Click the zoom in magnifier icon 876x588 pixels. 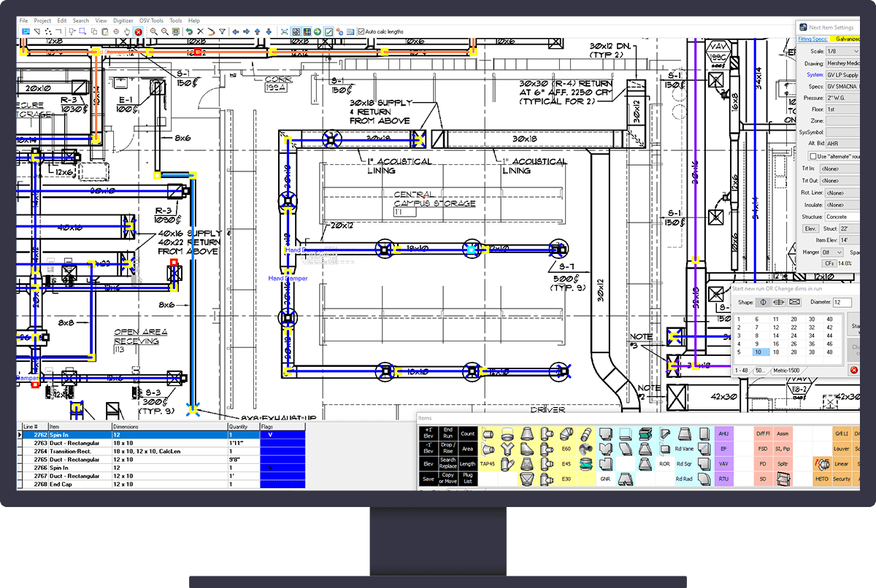153,32
